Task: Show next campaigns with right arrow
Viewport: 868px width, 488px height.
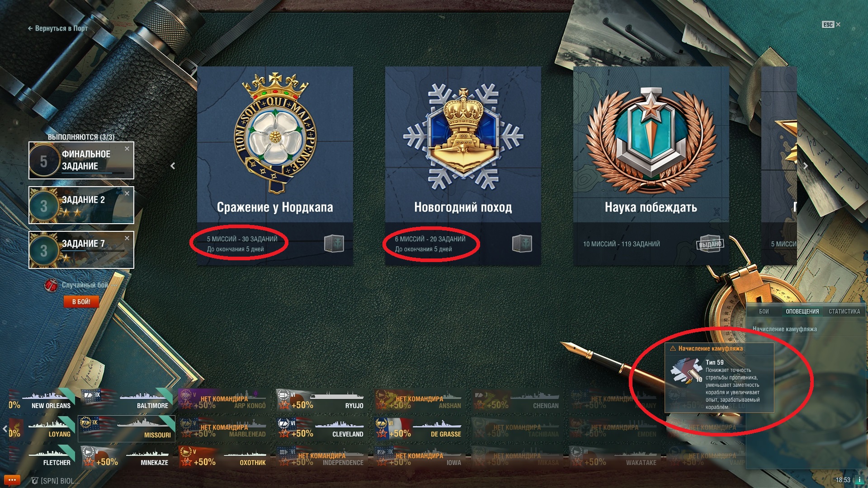Action: (x=805, y=166)
